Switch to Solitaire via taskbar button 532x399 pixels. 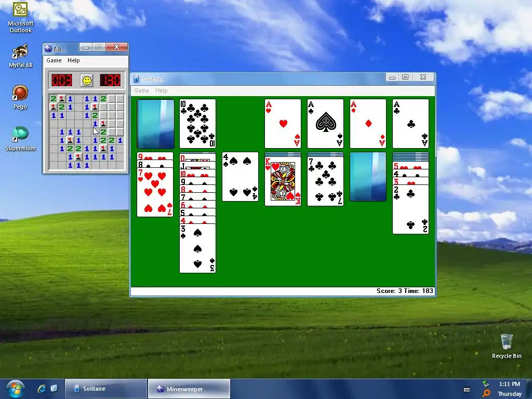click(x=106, y=389)
